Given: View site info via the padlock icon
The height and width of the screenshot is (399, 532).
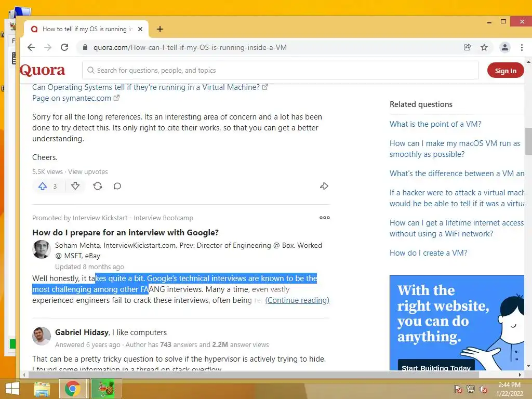Looking at the screenshot, I should tap(85, 47).
